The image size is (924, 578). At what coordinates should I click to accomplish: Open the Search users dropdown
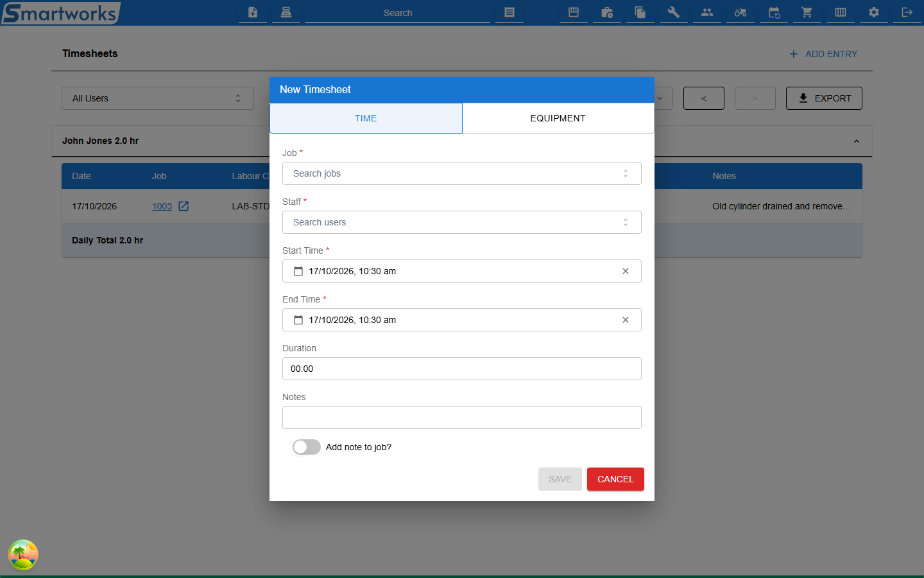[462, 222]
